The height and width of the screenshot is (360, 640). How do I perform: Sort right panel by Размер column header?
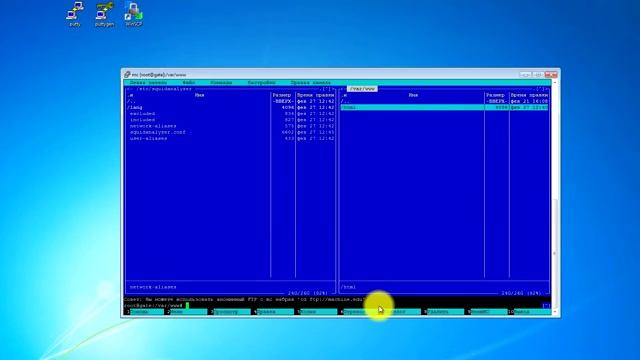tap(496, 95)
